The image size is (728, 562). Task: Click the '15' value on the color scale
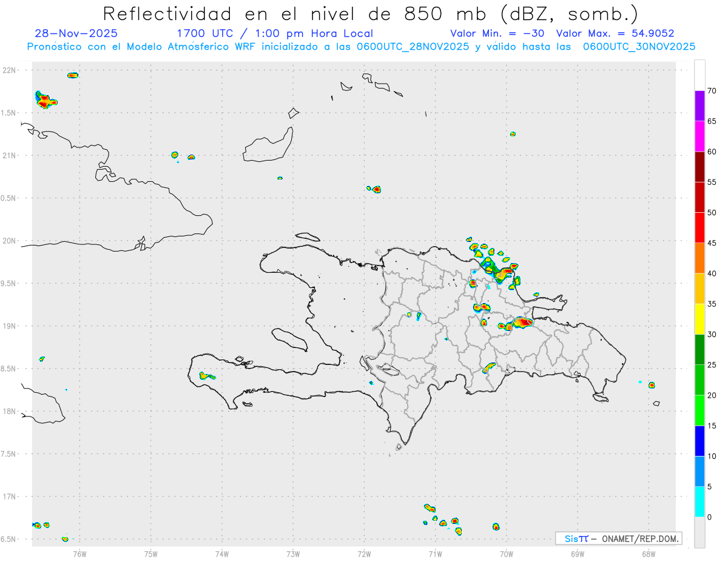712,426
